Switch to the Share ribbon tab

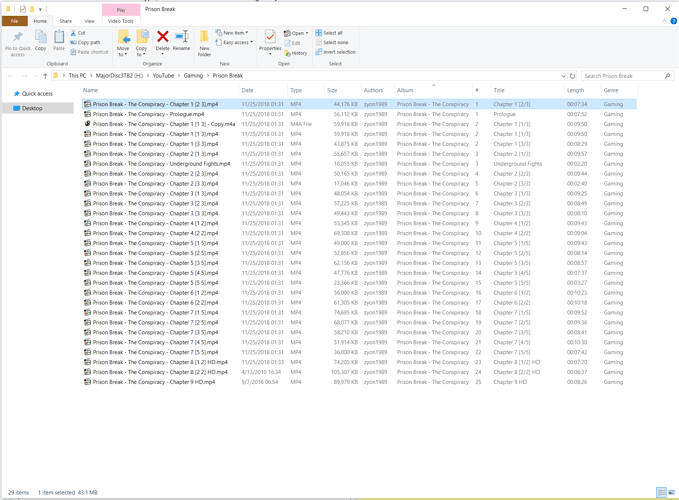coord(66,21)
